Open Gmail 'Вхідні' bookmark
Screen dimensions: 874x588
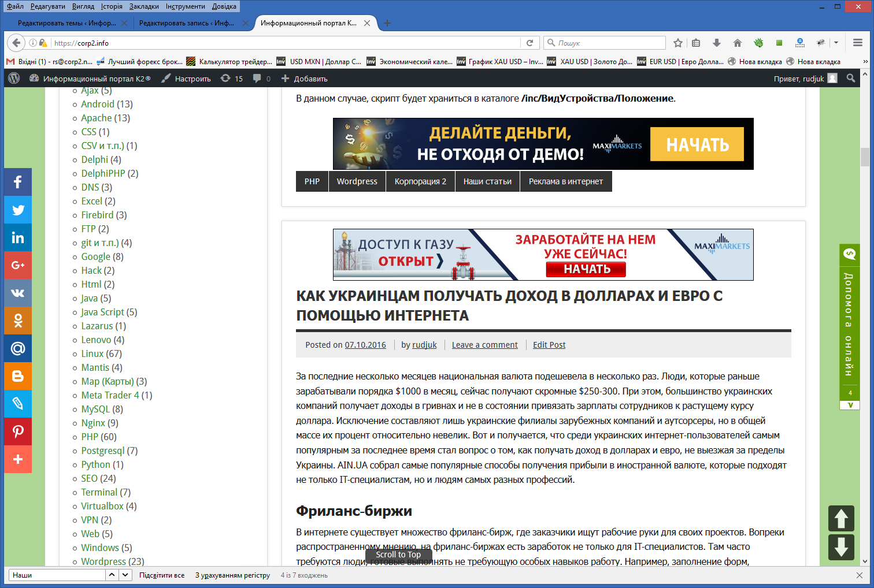point(49,61)
